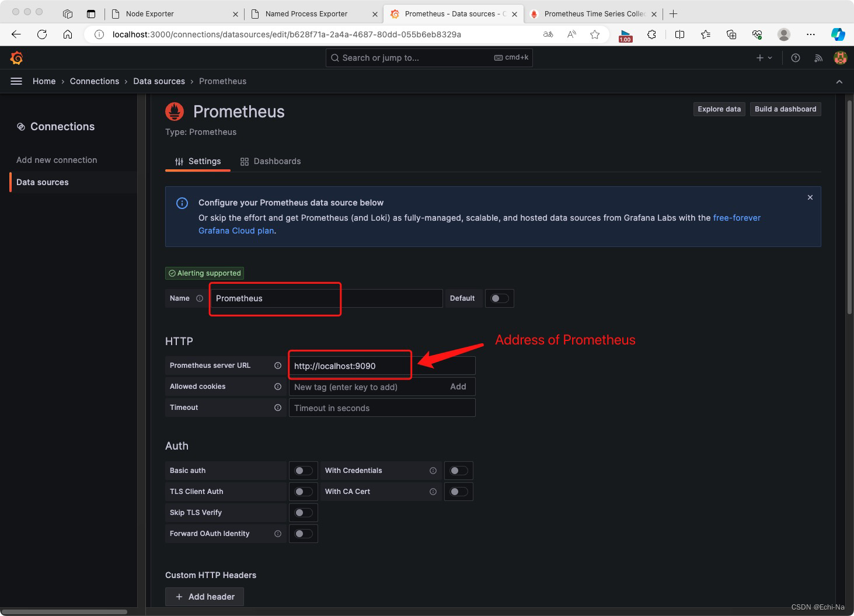Screen dimensions: 854x616
Task: Enable With CA Cert toggle
Action: pos(459,492)
